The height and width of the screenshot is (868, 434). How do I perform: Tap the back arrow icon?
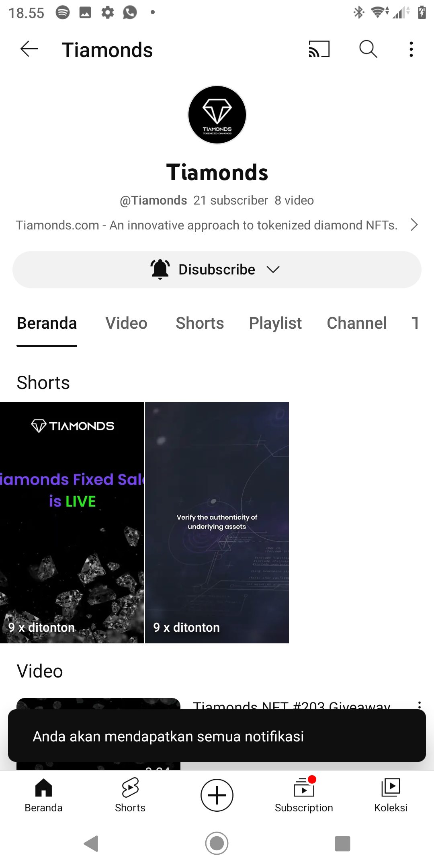coord(29,49)
